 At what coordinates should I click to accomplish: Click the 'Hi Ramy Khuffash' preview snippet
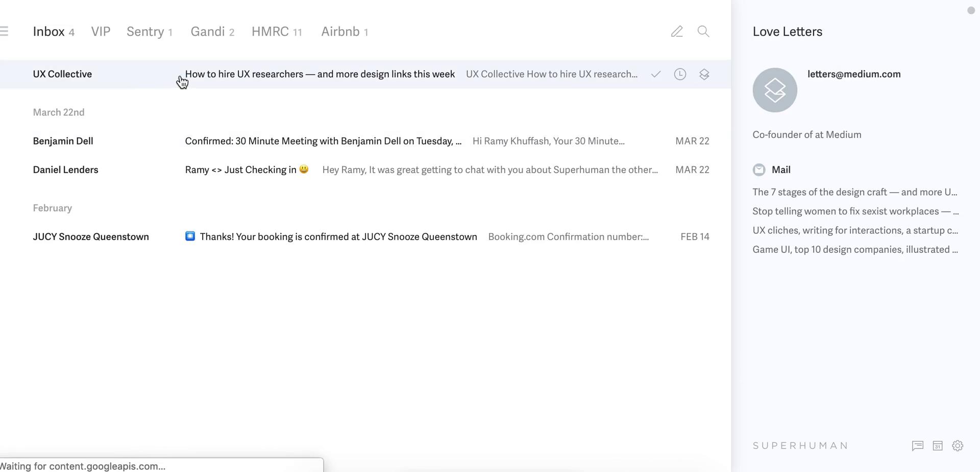549,141
